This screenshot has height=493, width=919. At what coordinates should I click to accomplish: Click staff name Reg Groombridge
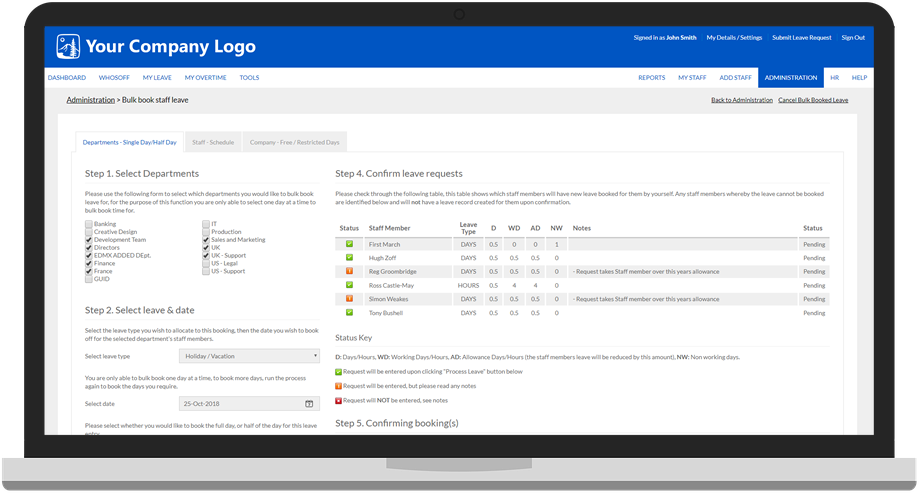click(x=393, y=271)
